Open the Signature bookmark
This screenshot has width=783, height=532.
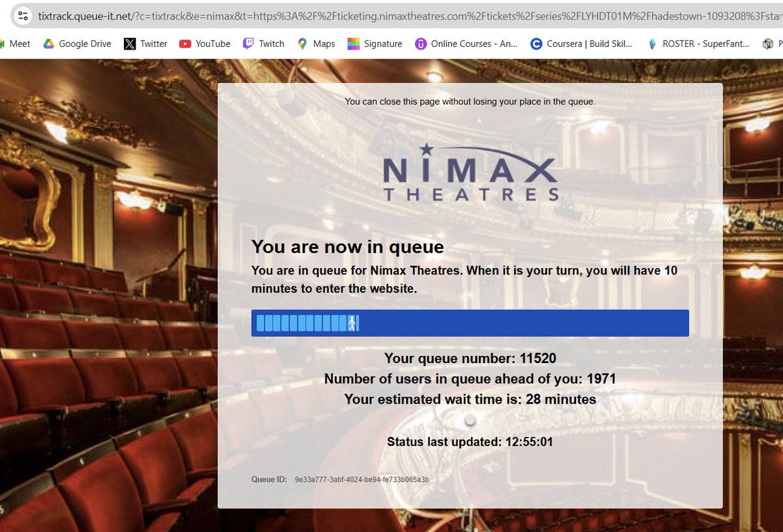pos(375,44)
